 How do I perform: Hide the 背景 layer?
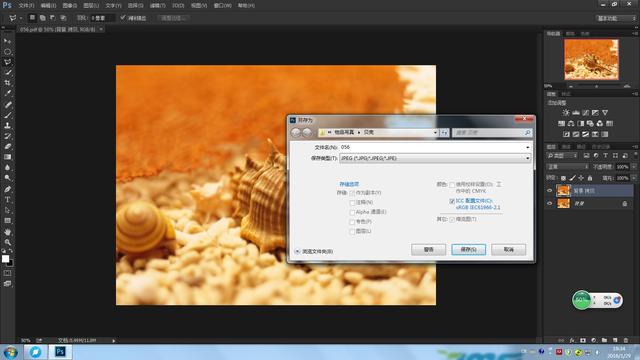(549, 203)
